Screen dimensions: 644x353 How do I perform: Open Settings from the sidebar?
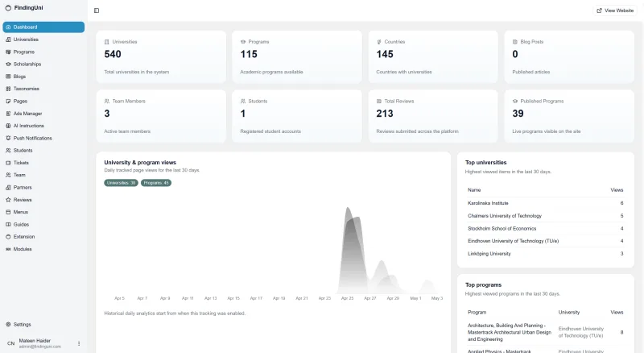[43, 325]
